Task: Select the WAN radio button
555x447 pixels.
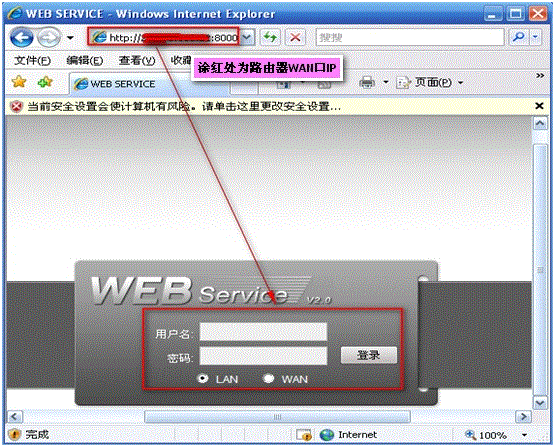Action: [269, 378]
